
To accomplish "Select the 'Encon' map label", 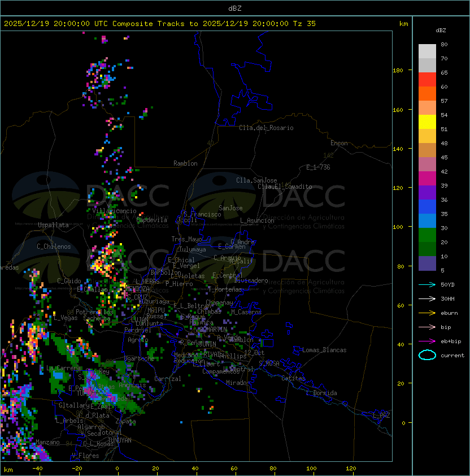I will point(339,143).
